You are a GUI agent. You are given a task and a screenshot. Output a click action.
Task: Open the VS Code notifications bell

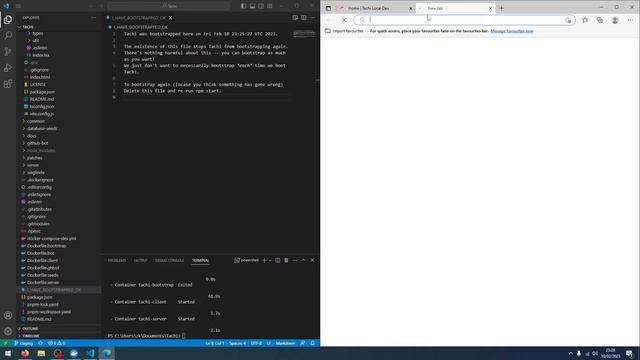[x=313, y=343]
